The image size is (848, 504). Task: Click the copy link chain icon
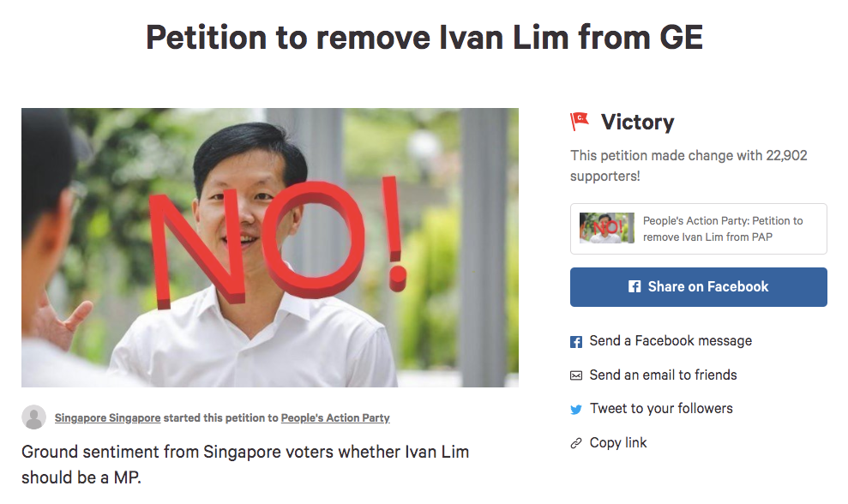click(x=576, y=443)
